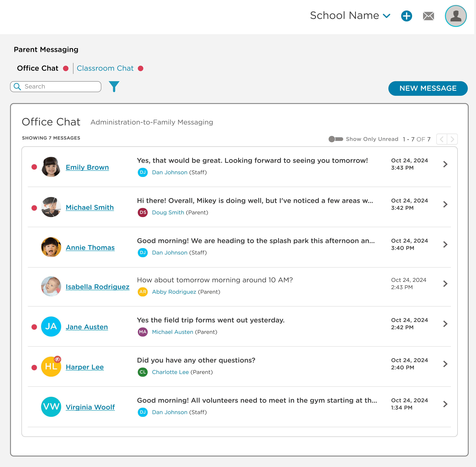The width and height of the screenshot is (476, 467).
Task: Go to previous page of messages
Action: 442,139
